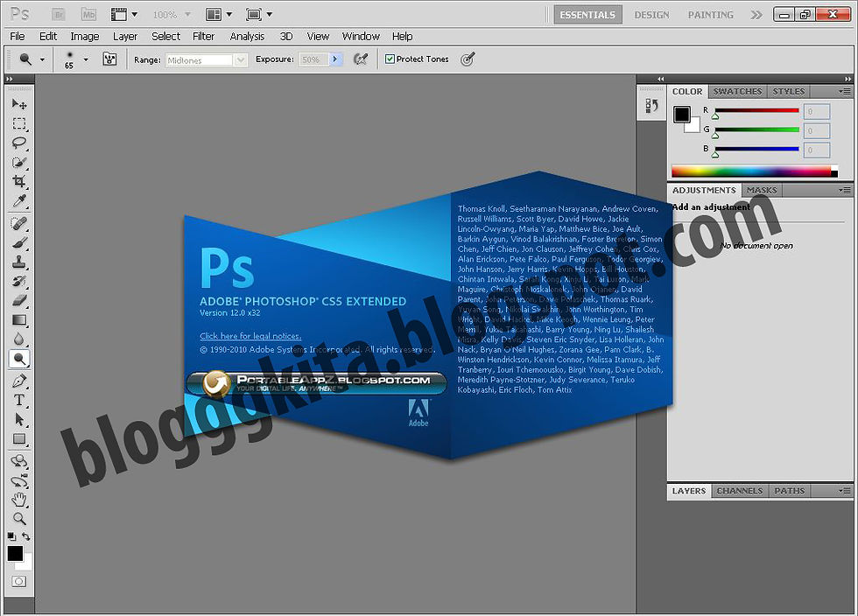This screenshot has height=616, width=858.
Task: Toggle Quick Mask mode
Action: coord(19,582)
